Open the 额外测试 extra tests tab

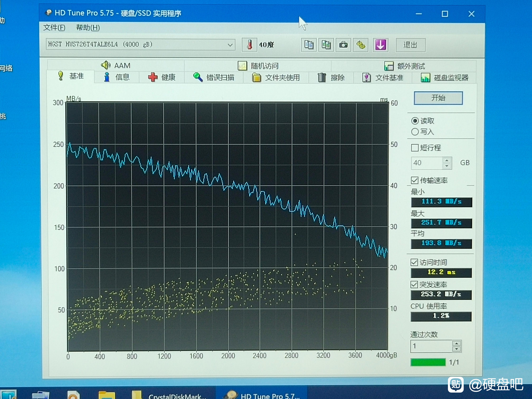tap(404, 66)
